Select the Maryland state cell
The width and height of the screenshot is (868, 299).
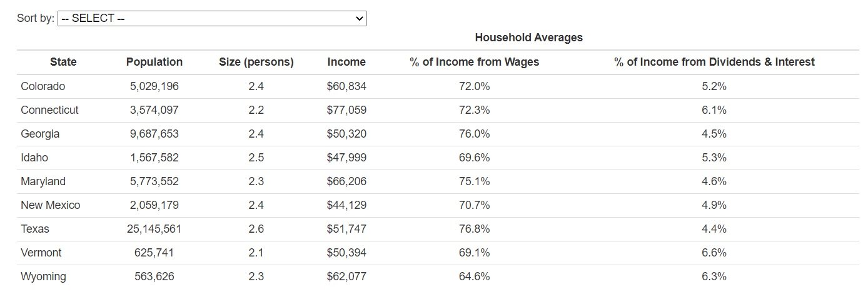[x=43, y=181]
